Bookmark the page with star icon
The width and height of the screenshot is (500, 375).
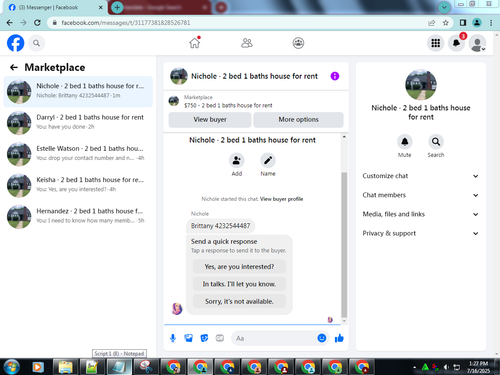click(x=446, y=23)
